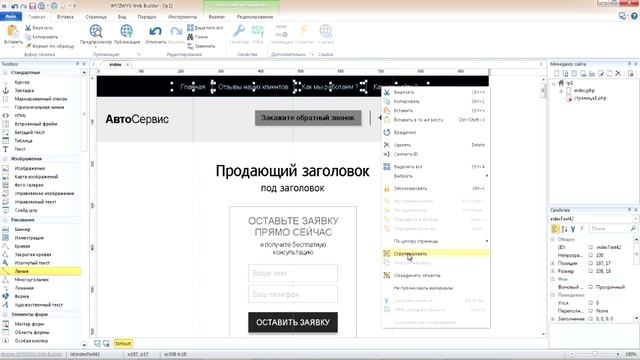Open Предпросмотр preview from the ribbon
Viewport: 640px width, 360px height.
pos(96,34)
